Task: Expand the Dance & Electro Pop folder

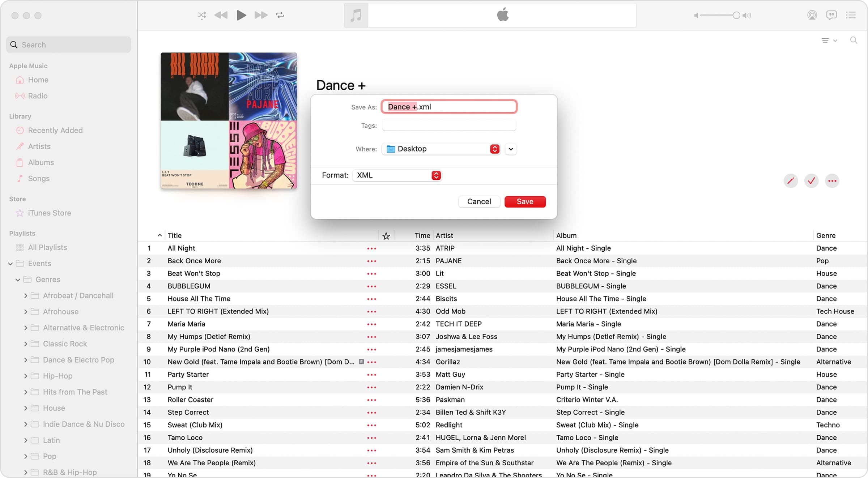Action: tap(26, 360)
